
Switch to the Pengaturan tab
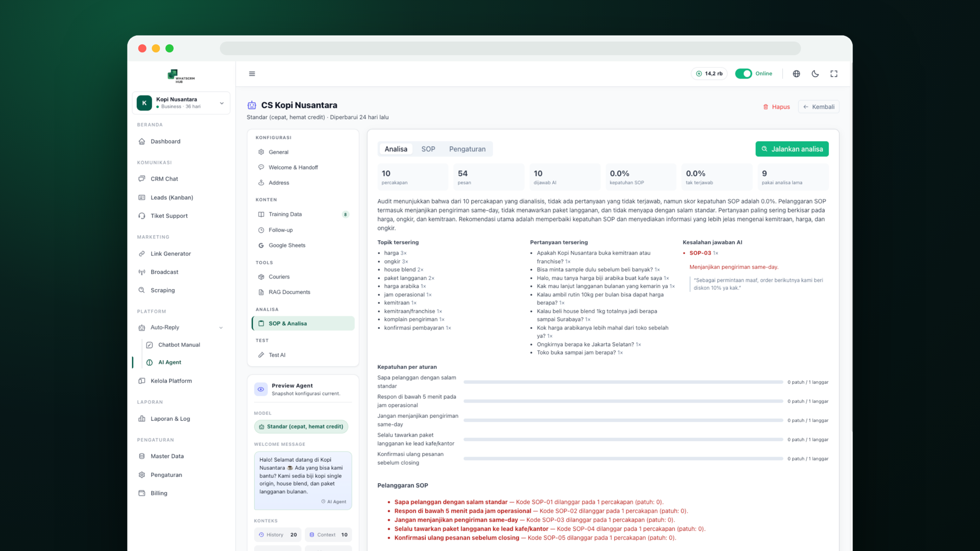click(x=468, y=149)
